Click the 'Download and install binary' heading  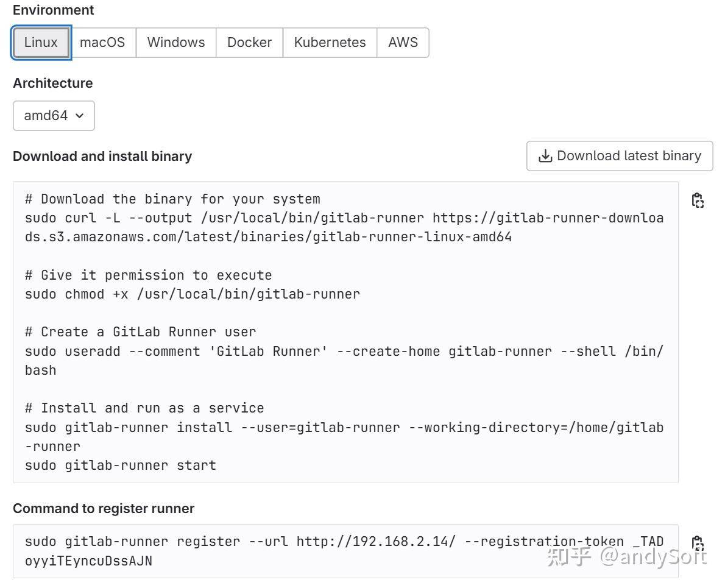pos(102,156)
